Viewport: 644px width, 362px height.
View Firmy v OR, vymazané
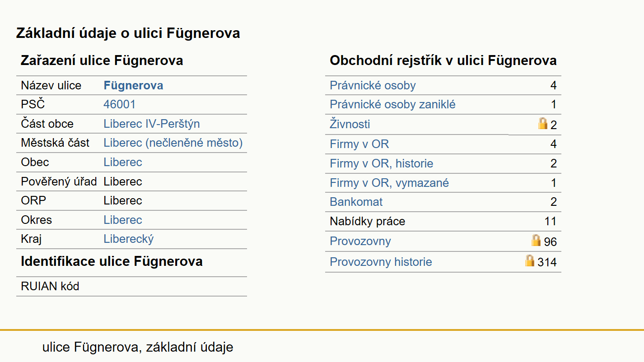[389, 183]
